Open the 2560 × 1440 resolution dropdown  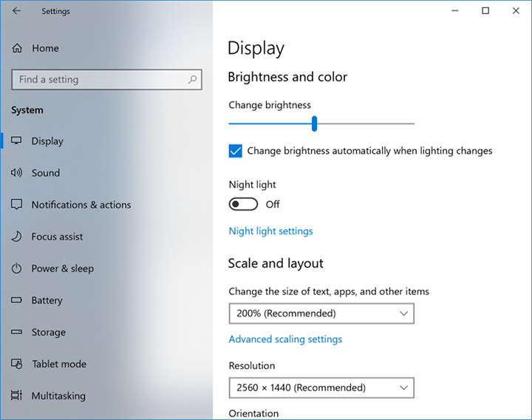pos(321,387)
